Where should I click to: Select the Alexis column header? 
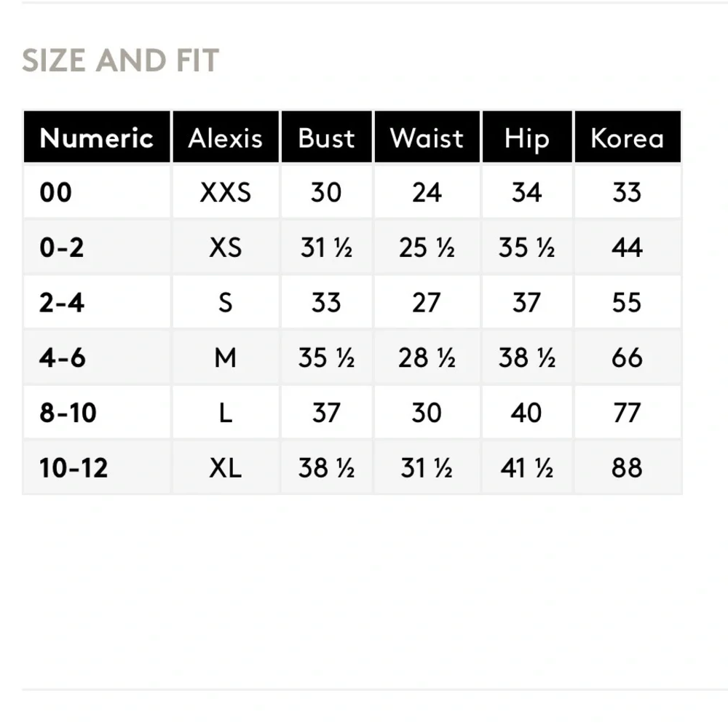tap(226, 137)
